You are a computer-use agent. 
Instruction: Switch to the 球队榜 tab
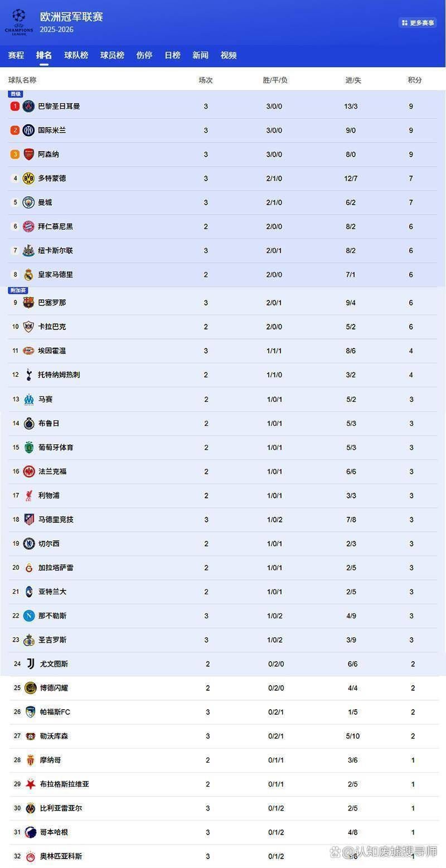coord(76,55)
